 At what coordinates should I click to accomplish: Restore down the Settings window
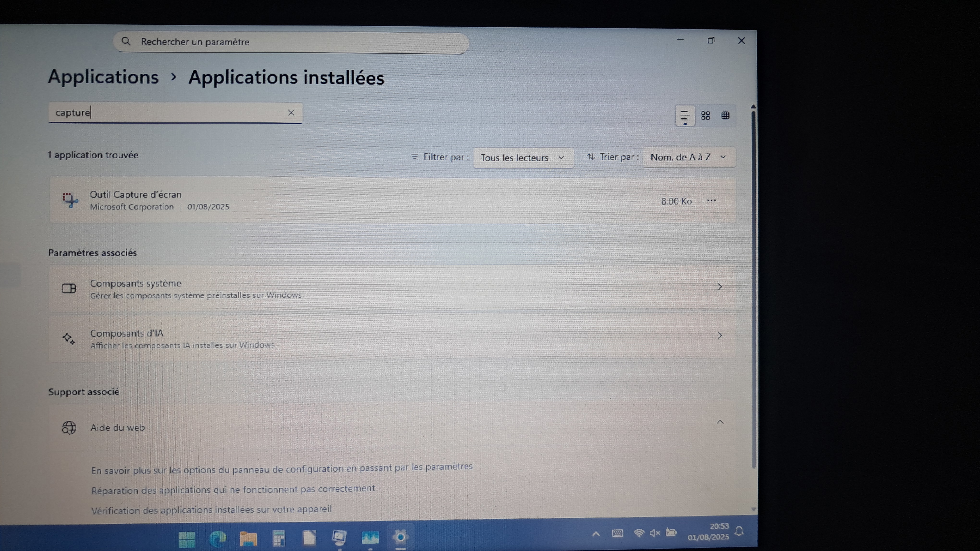click(x=711, y=40)
